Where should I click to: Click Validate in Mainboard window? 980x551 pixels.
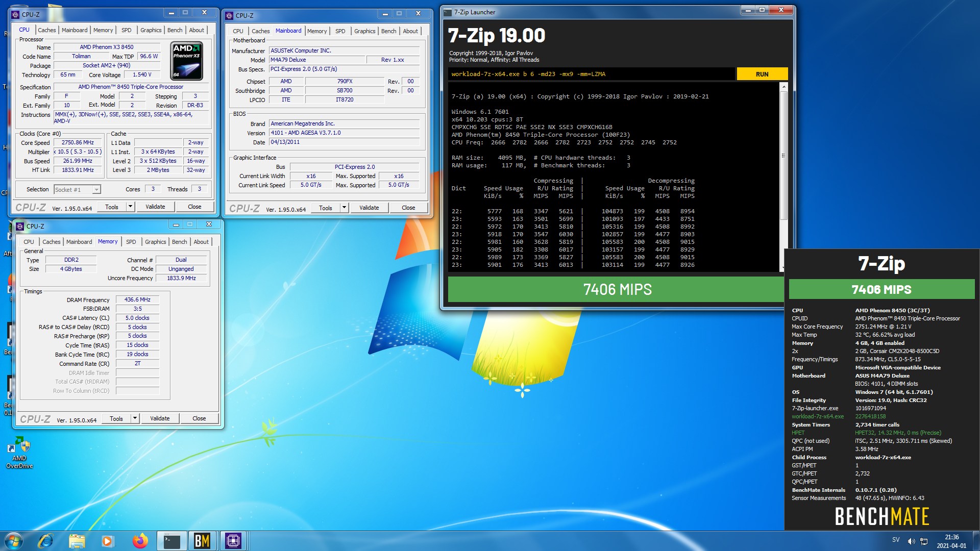click(x=369, y=208)
